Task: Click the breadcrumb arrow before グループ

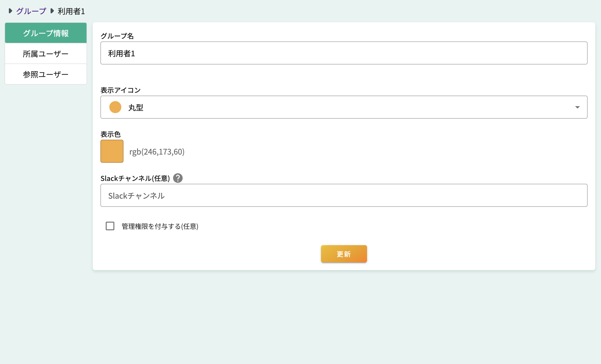Action: (x=10, y=11)
